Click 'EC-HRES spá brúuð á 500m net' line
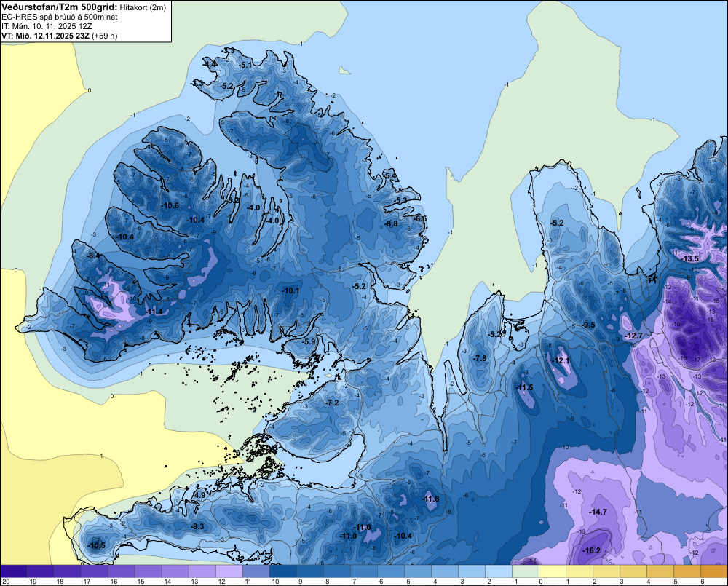Image resolution: width=728 pixels, height=586 pixels. pyautogui.click(x=60, y=17)
